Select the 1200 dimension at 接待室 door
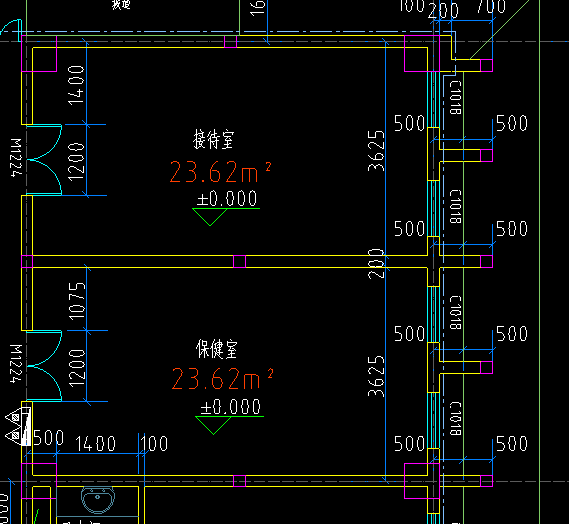Screen dimensions: 569x524 (76, 162)
